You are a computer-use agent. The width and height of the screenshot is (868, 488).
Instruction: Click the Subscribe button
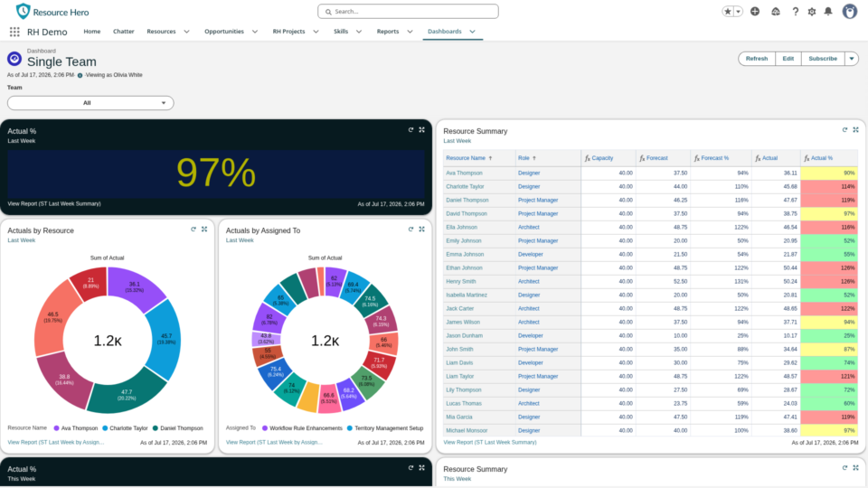click(823, 59)
